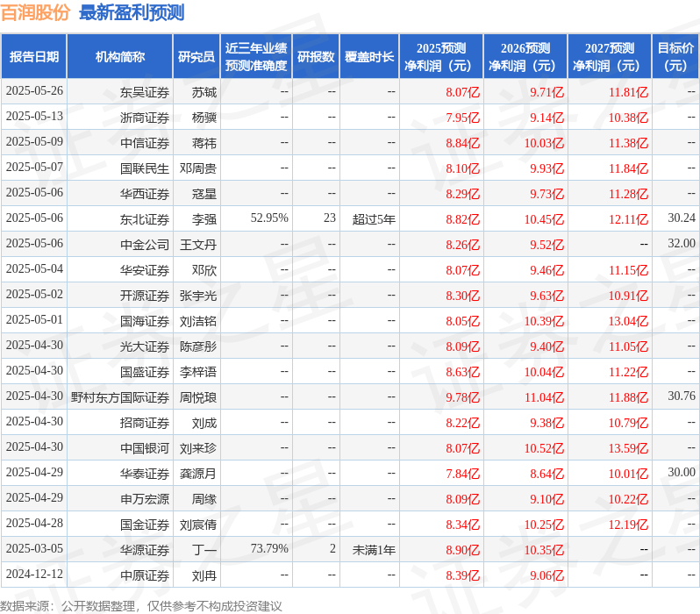Click the 11.15亿 value for 华安证券
700x614 pixels.
(x=629, y=271)
